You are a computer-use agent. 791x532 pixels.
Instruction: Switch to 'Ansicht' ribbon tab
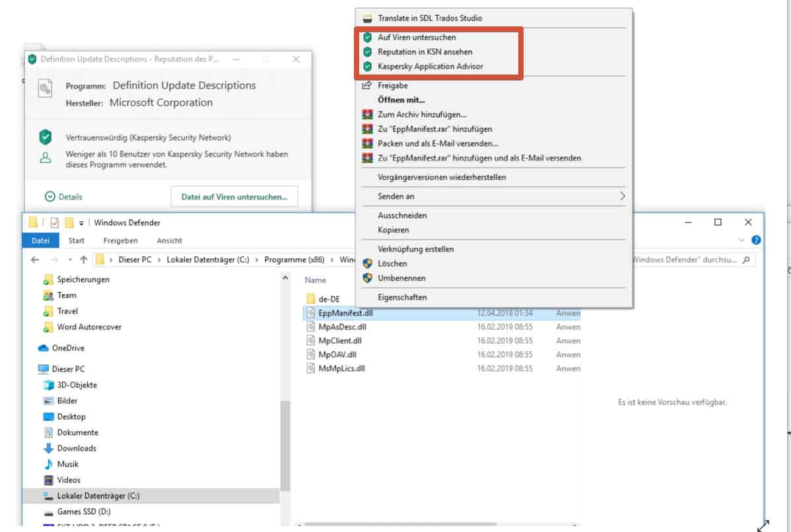169,240
